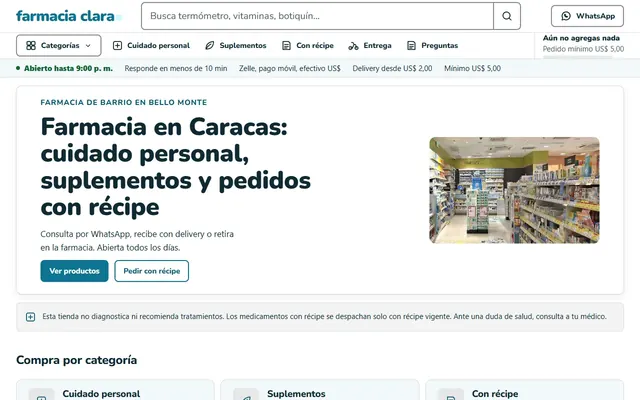640x400 pixels.
Task: Click the pharmacy interior photo
Action: coord(514,190)
